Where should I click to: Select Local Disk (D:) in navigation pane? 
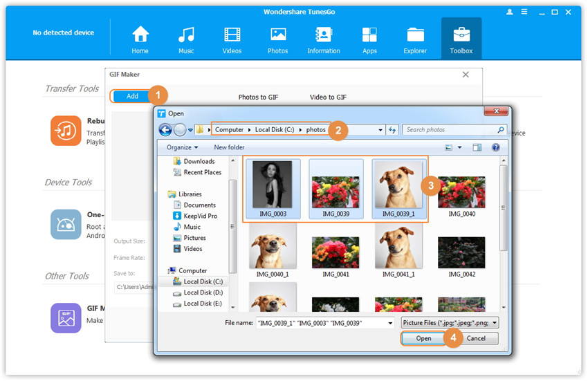point(198,292)
